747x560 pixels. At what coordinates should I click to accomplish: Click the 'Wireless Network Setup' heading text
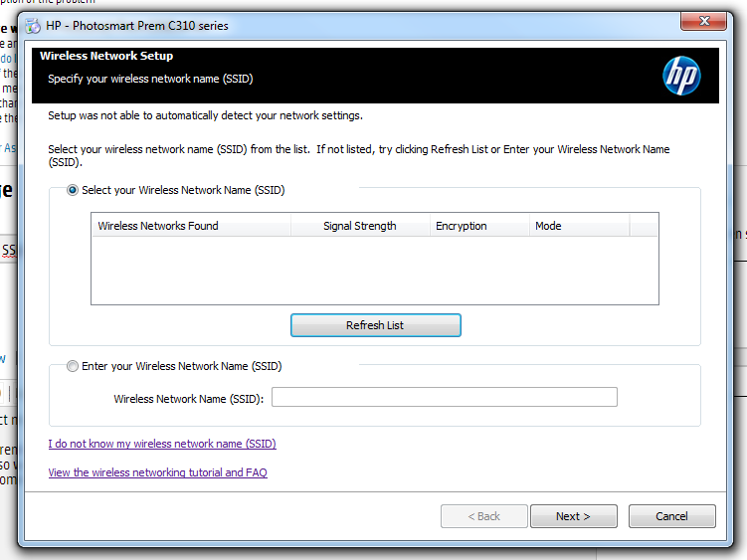(106, 56)
